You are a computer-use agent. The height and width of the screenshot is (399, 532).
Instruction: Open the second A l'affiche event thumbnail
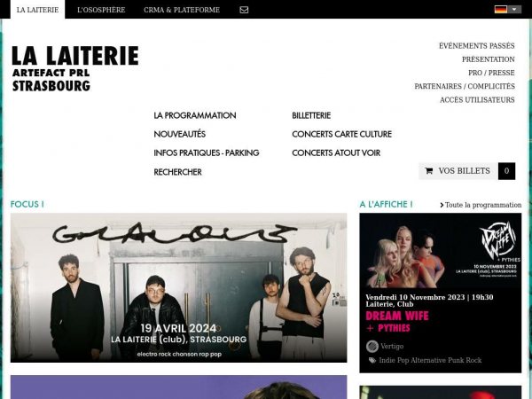(x=441, y=392)
